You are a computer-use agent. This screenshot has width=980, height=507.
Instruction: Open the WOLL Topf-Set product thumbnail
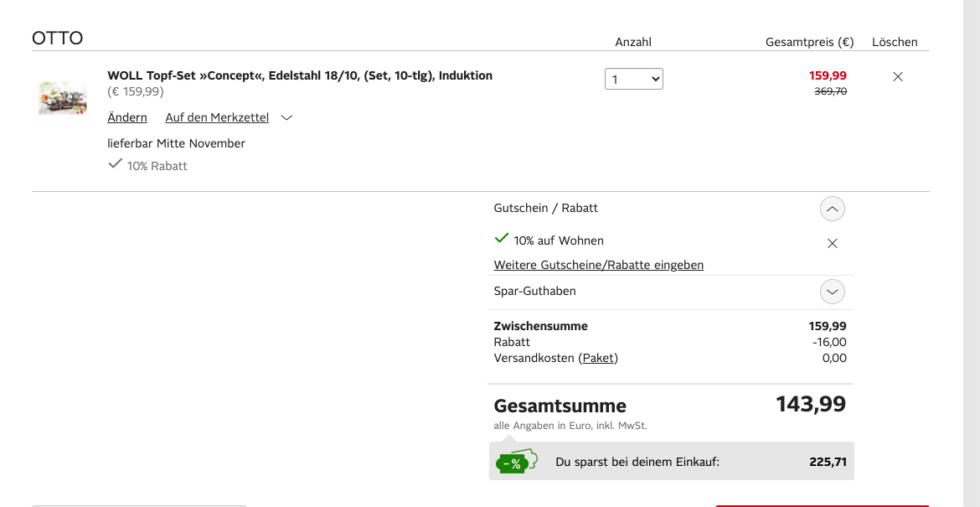pos(63,98)
